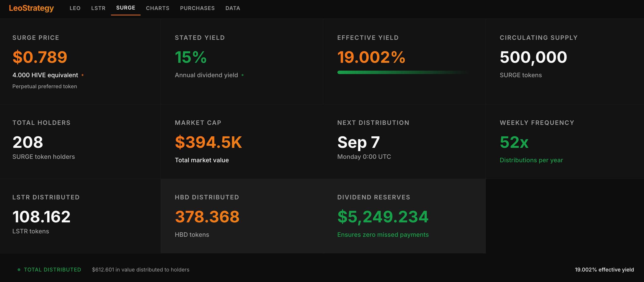Open the CHARTS tab
The width and height of the screenshot is (644, 282).
[158, 8]
